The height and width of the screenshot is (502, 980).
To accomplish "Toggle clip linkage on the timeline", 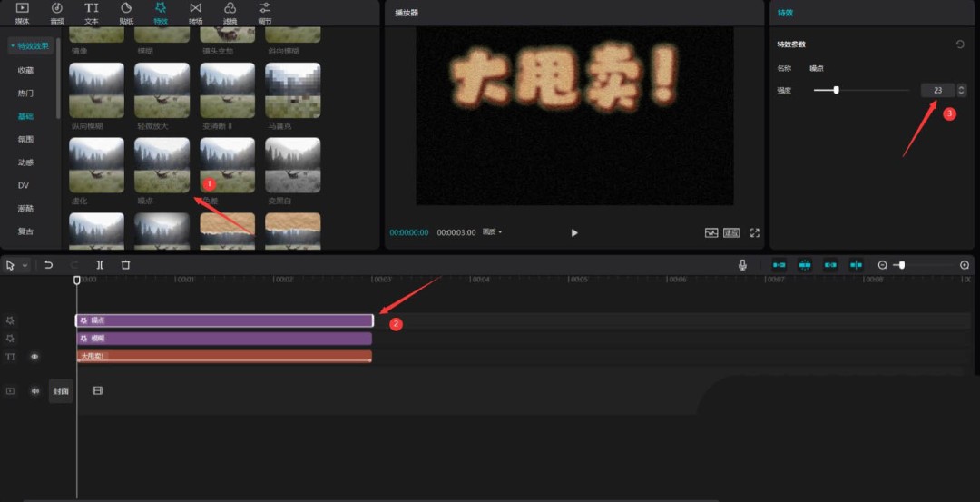I will tap(830, 265).
